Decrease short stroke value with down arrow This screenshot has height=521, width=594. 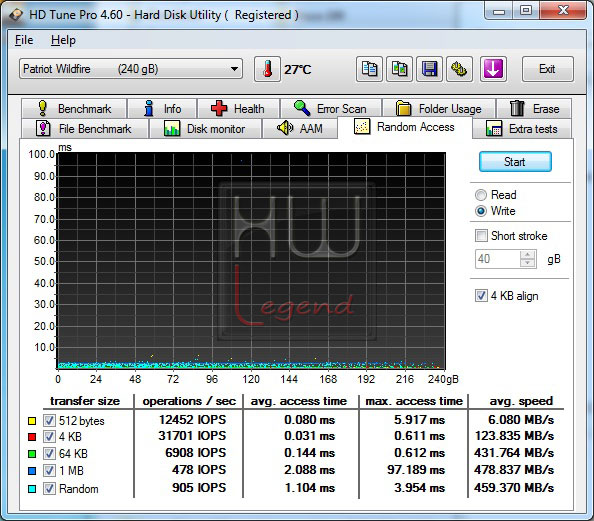tap(528, 263)
